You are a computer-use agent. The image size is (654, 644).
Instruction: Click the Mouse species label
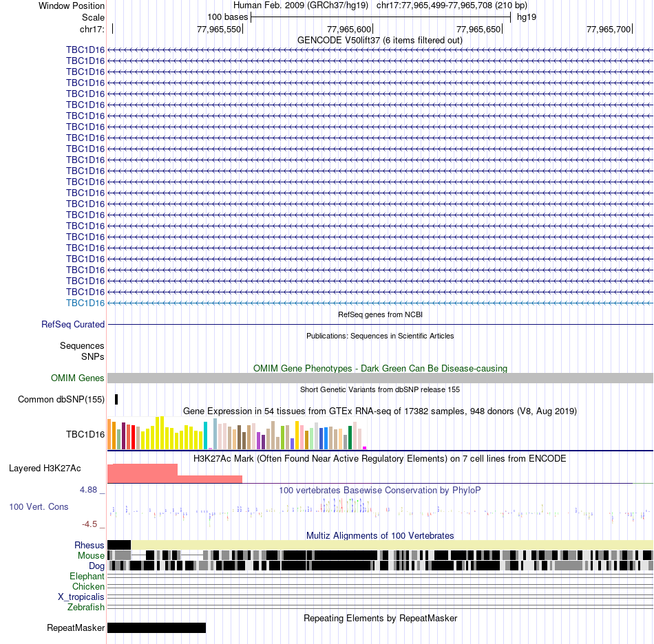coord(91,556)
